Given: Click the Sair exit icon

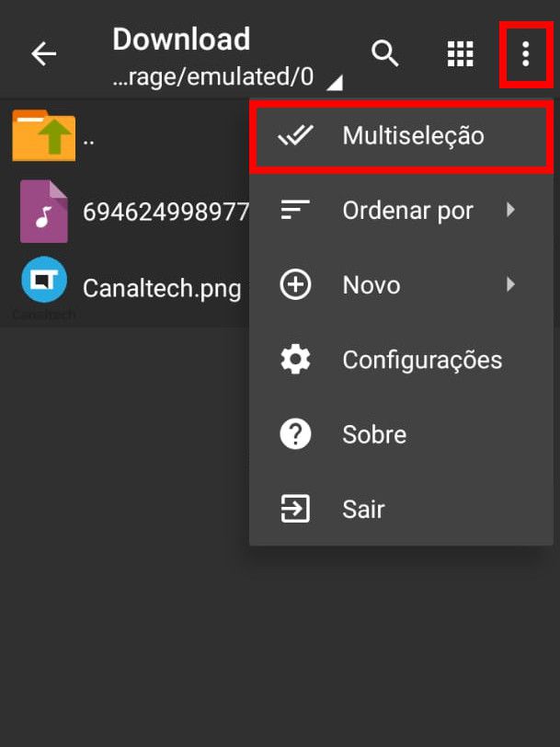Looking at the screenshot, I should pyautogui.click(x=295, y=509).
